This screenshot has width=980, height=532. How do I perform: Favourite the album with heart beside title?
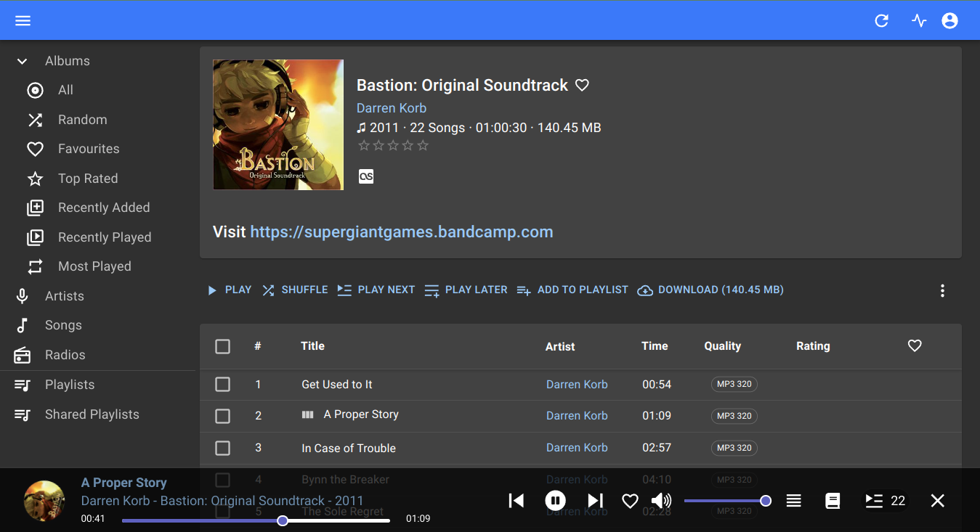pos(582,85)
